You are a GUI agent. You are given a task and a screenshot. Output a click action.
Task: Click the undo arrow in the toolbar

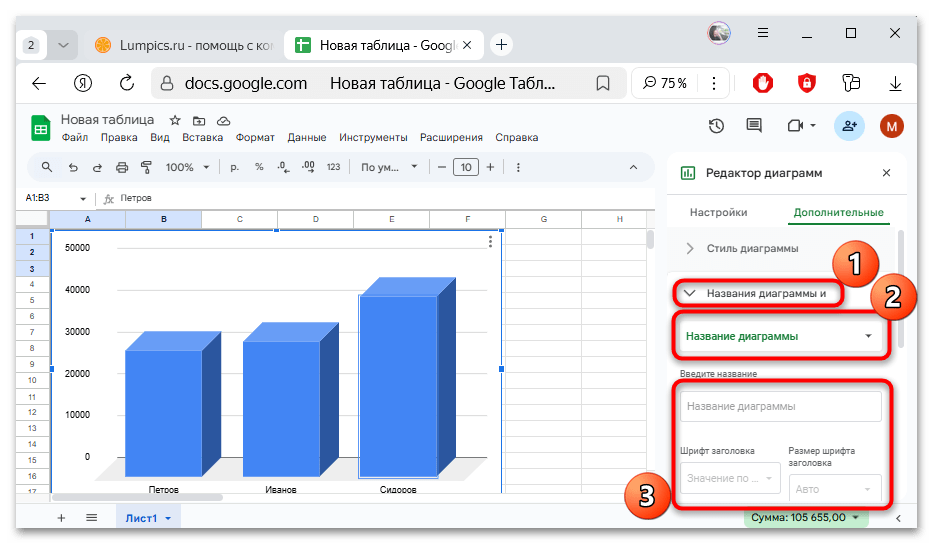[x=73, y=168]
